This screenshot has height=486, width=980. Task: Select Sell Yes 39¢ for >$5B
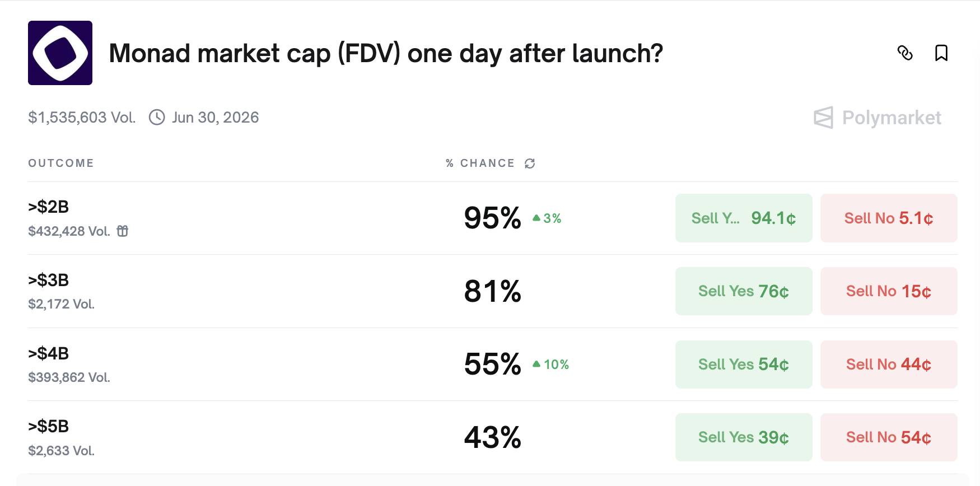[x=743, y=437]
